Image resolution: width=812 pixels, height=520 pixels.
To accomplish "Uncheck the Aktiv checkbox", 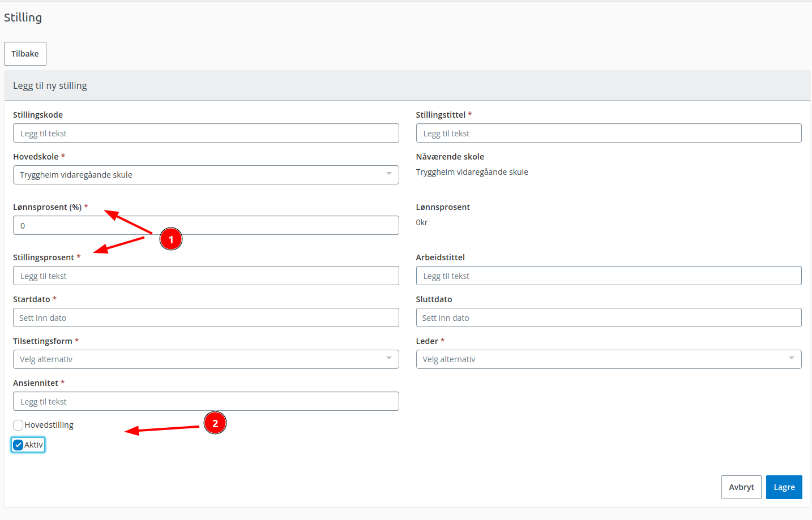I will coord(18,445).
